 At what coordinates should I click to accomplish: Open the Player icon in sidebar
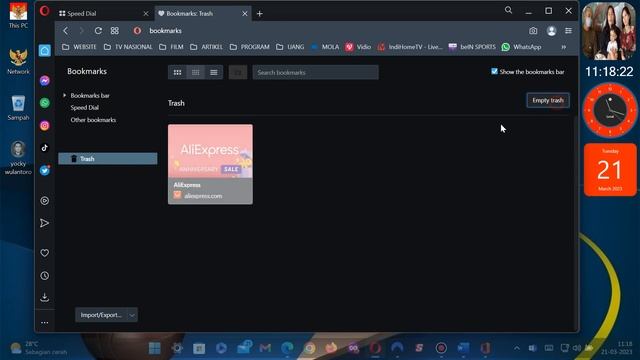(44, 200)
